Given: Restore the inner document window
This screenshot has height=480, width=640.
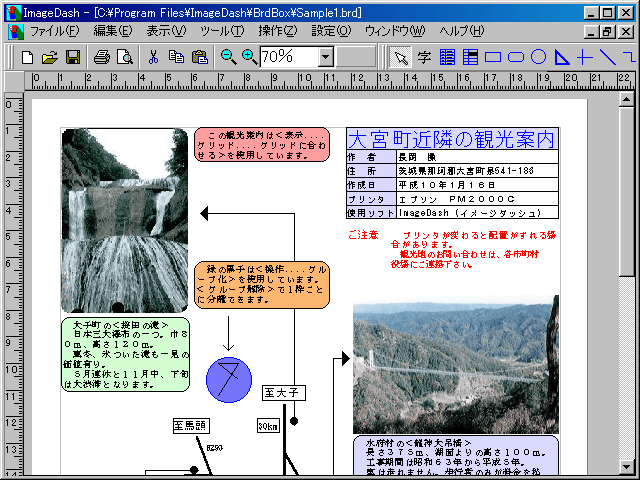Looking at the screenshot, I should pyautogui.click(x=607, y=31).
